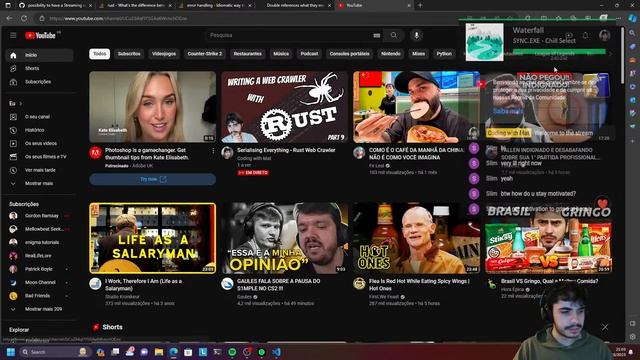Open File Explorer from taskbar
Viewport: 640px width, 360px height.
click(x=159, y=352)
